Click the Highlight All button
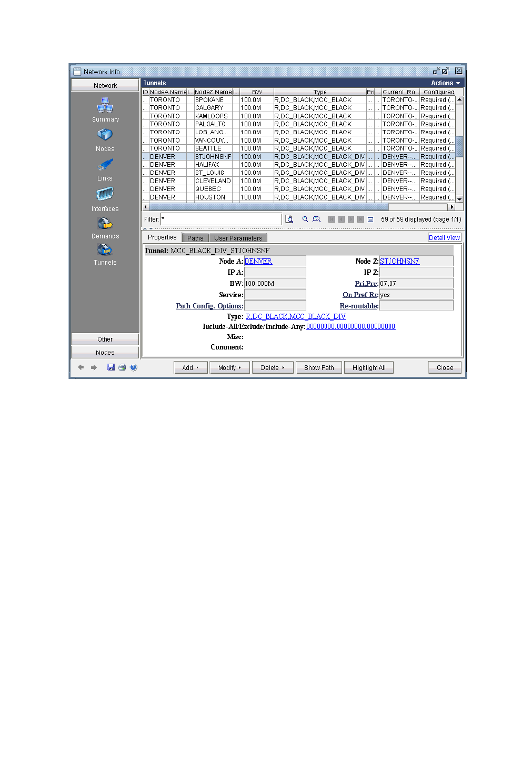The width and height of the screenshot is (532, 781). click(369, 367)
